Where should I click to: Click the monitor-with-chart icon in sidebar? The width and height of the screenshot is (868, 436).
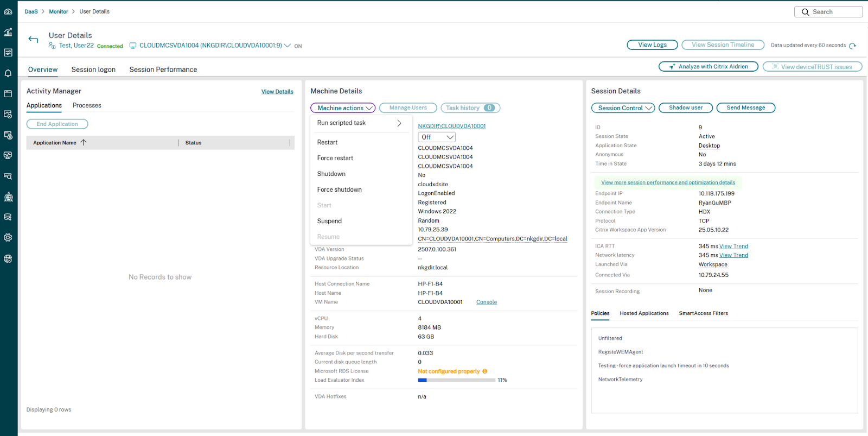coord(8,155)
